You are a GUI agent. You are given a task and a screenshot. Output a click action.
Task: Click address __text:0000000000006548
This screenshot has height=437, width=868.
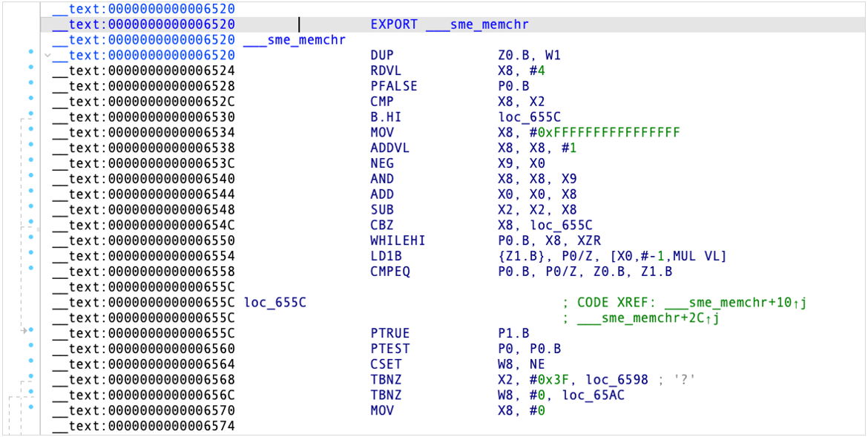143,210
